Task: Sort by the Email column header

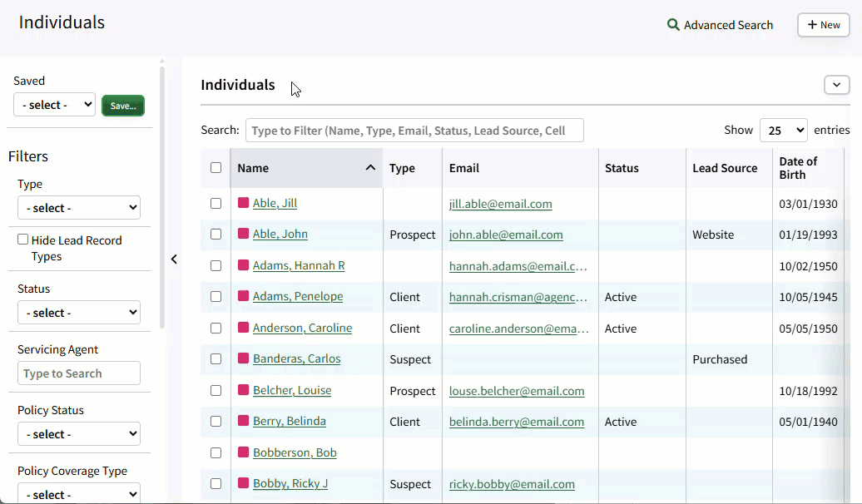Action: [520, 168]
